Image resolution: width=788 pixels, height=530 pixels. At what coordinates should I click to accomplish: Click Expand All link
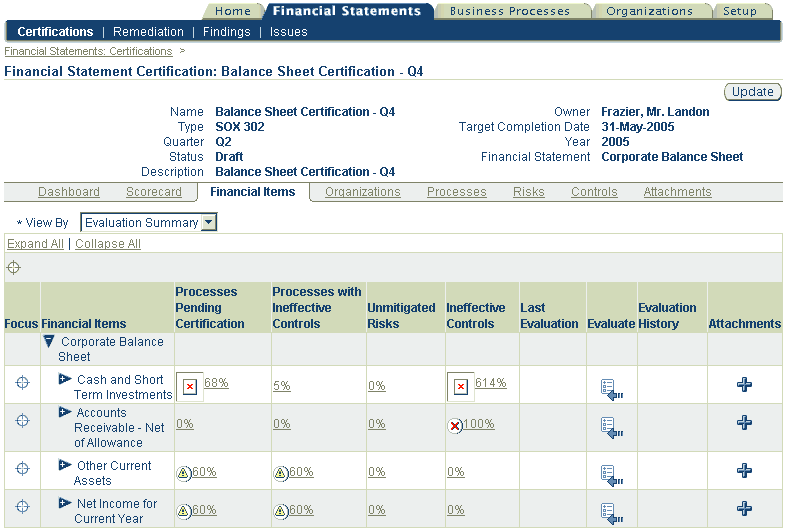pyautogui.click(x=35, y=244)
